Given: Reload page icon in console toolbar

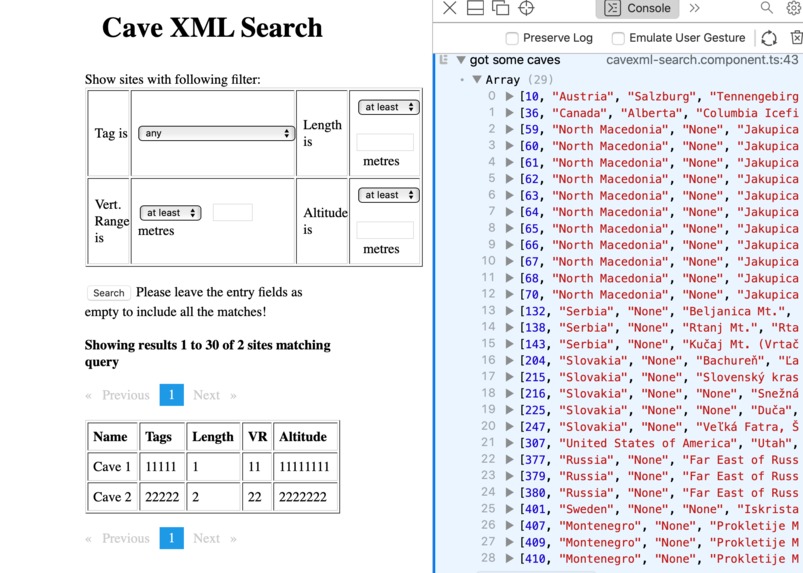Looking at the screenshot, I should tap(769, 38).
